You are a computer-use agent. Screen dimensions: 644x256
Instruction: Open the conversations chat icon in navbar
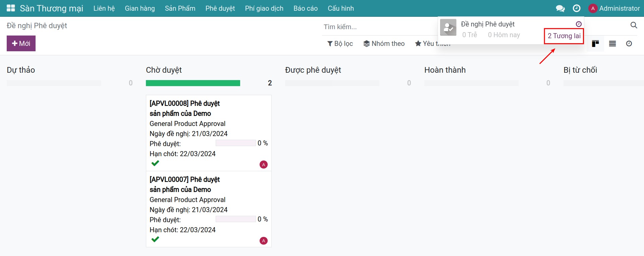point(560,8)
